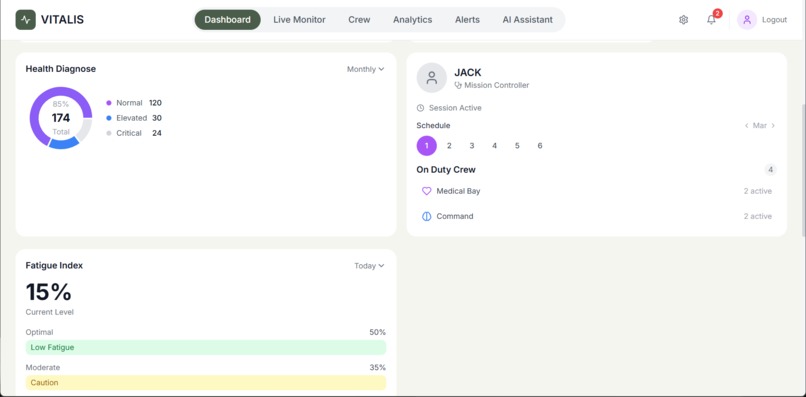The width and height of the screenshot is (806, 397).
Task: Click the Optimal 50% value
Action: pyautogui.click(x=377, y=332)
